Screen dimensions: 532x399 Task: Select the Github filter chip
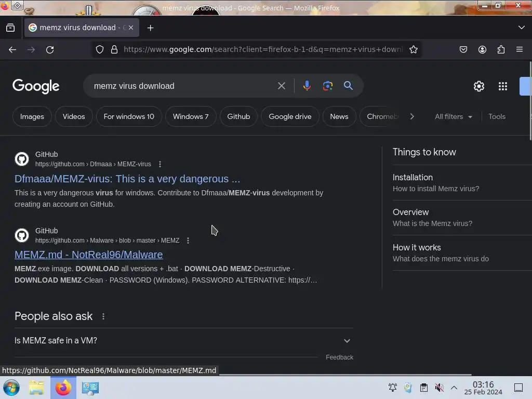point(238,116)
